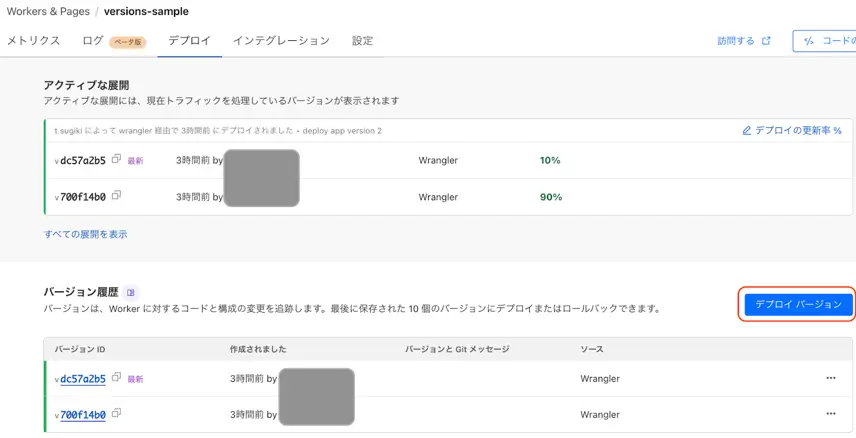This screenshot has width=856, height=438.
Task: Copy 700f14b0 ID in version history table
Action: pyautogui.click(x=116, y=413)
